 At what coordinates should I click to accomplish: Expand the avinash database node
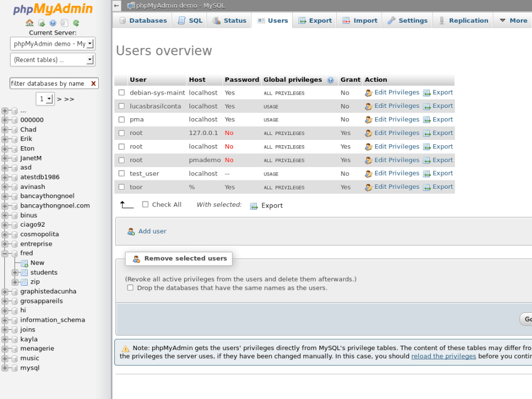tap(5, 187)
